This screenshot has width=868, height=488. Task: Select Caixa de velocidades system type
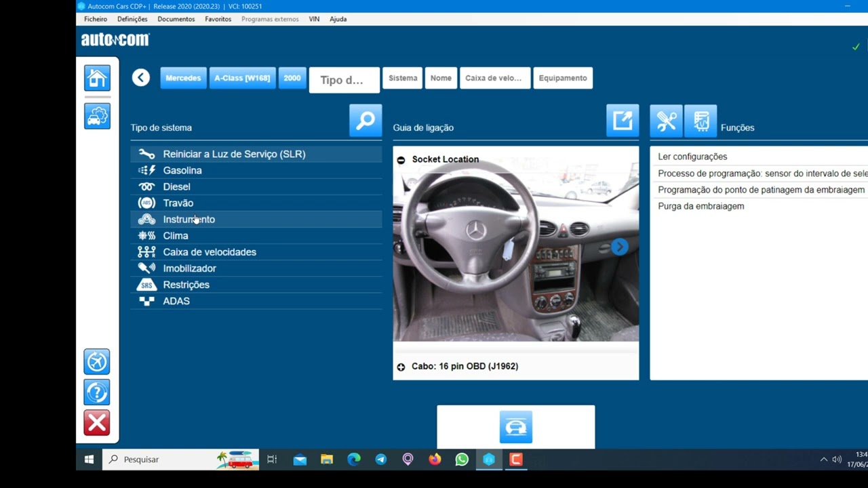click(256, 251)
